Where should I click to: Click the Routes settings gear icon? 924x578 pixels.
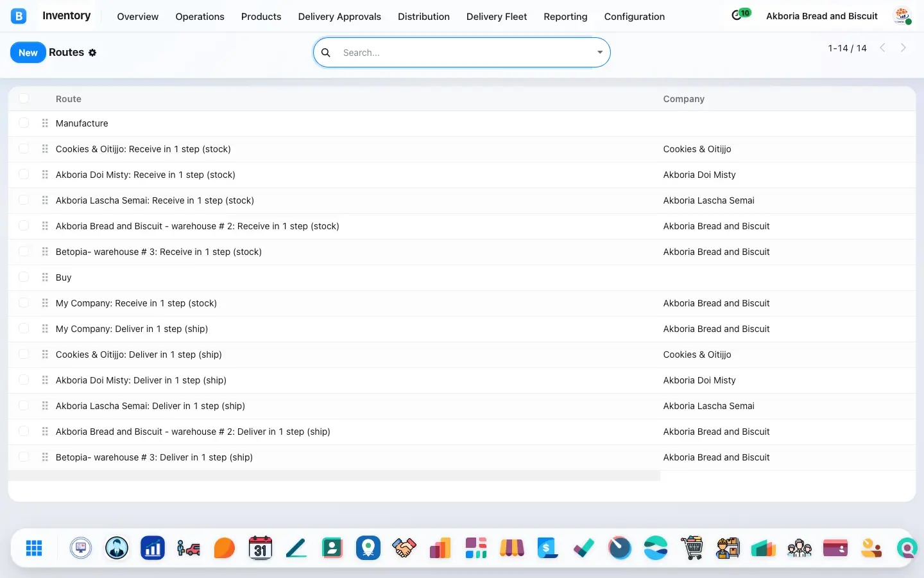pos(92,53)
